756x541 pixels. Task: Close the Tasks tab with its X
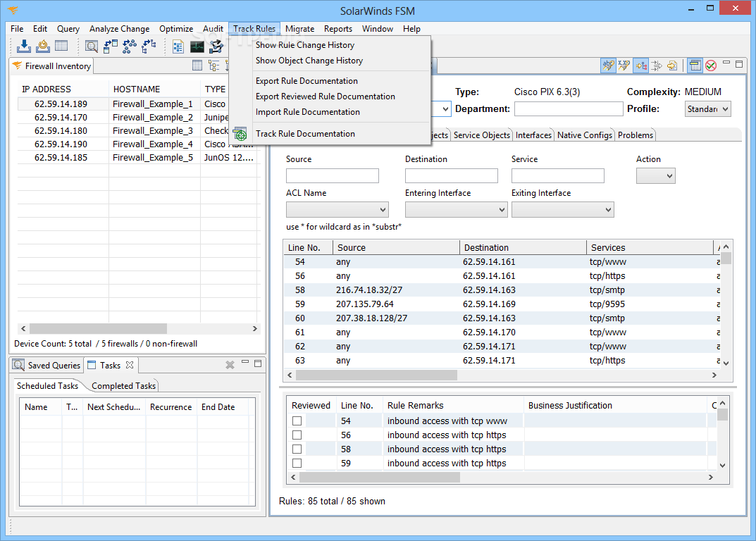tap(129, 365)
